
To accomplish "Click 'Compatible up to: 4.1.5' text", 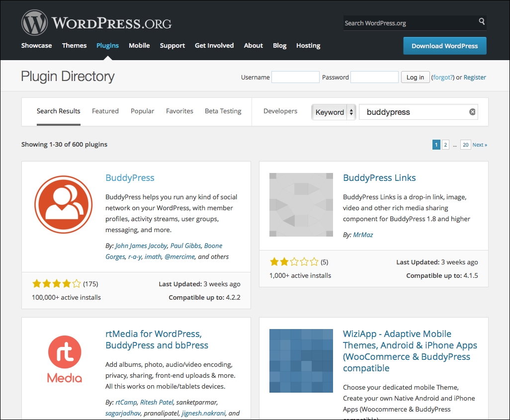I will (x=442, y=275).
